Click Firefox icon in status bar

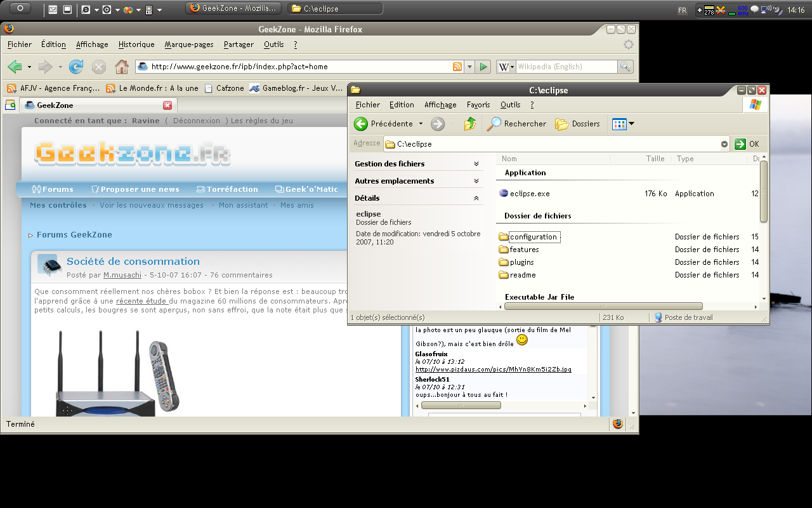pos(618,424)
